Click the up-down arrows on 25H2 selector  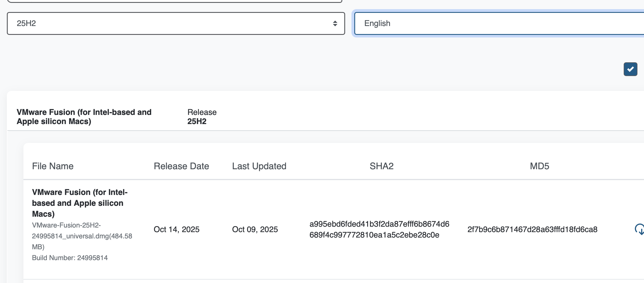pos(335,23)
